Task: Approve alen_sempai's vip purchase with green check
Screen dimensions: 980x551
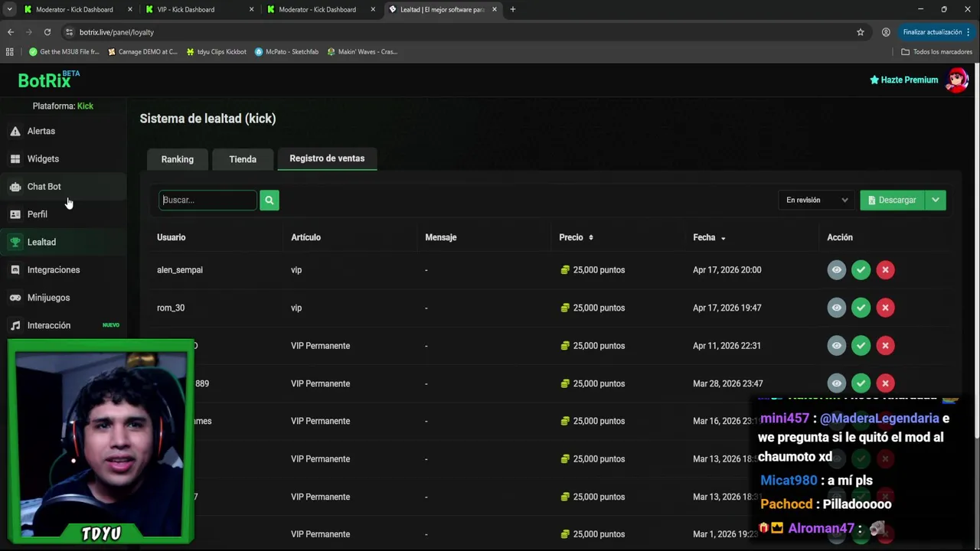Action: pyautogui.click(x=861, y=270)
